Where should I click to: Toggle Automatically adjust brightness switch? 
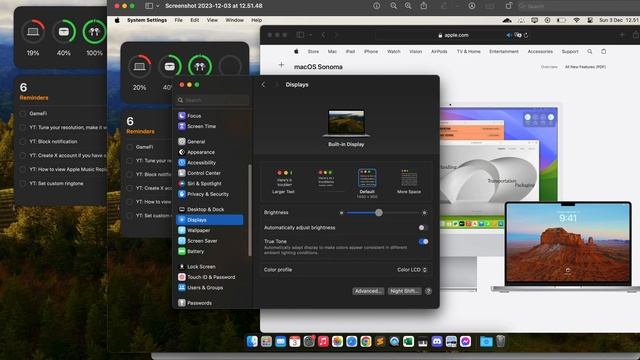coord(423,228)
